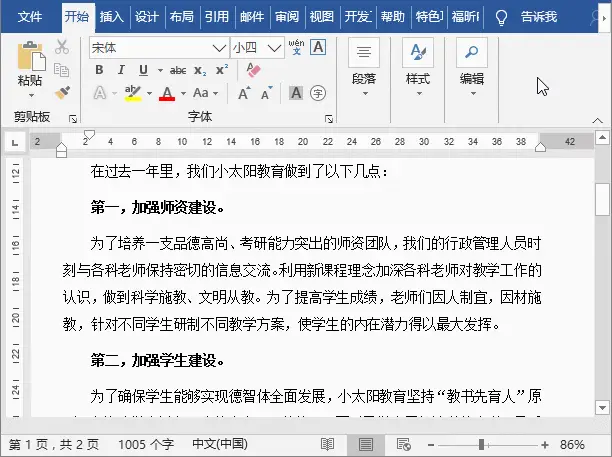Open the 文件 File tab
This screenshot has width=612, height=457.
[x=30, y=17]
